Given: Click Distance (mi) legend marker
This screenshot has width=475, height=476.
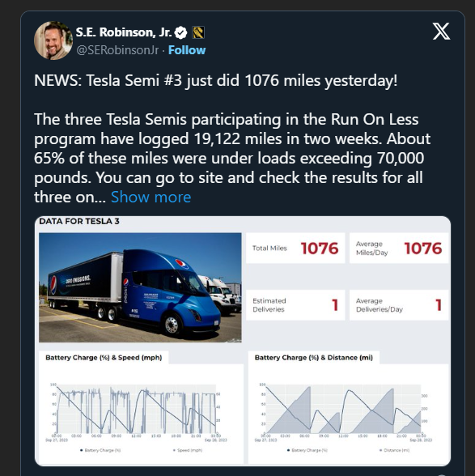Looking at the screenshot, I should 380,450.
